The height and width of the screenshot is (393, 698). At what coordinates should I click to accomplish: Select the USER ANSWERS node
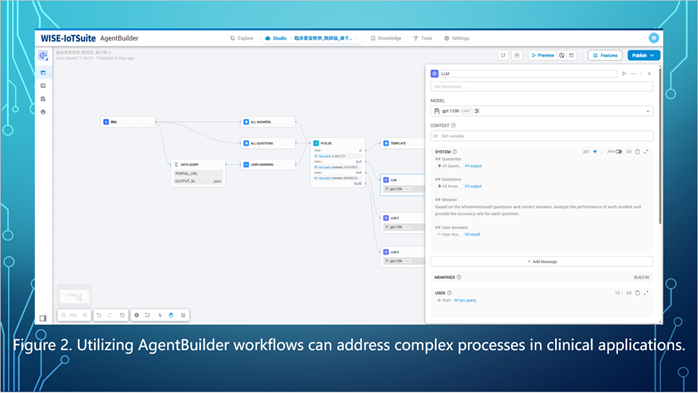(x=268, y=165)
